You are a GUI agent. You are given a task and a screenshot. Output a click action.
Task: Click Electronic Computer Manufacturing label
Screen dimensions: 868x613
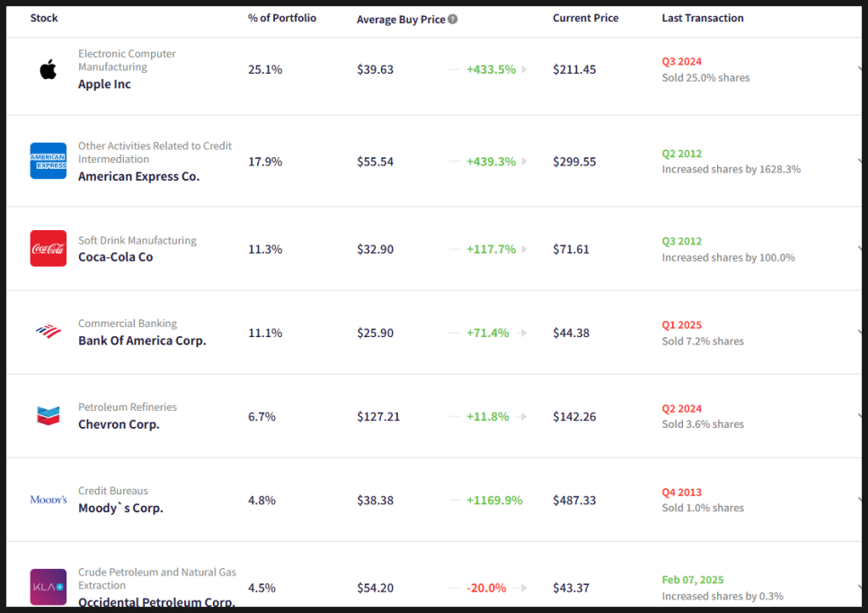(127, 60)
